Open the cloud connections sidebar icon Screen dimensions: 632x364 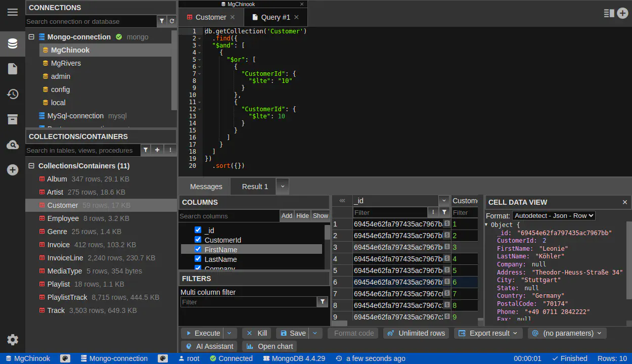[13, 145]
